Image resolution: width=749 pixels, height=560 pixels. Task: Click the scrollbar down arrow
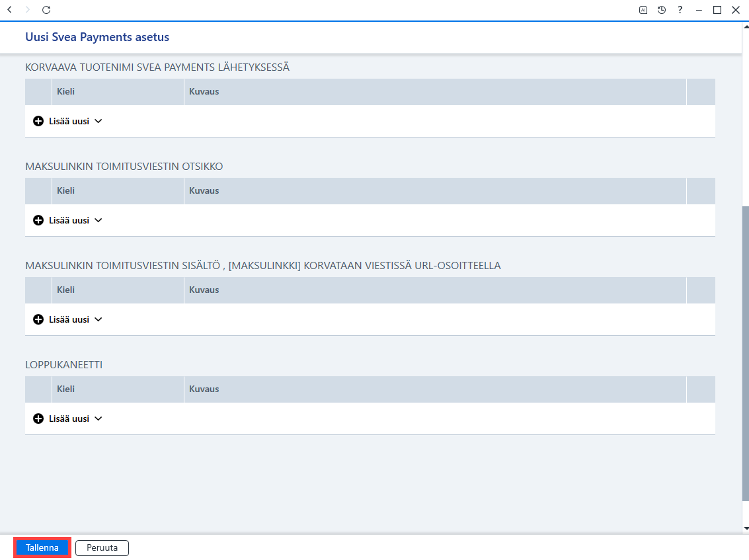(x=746, y=528)
